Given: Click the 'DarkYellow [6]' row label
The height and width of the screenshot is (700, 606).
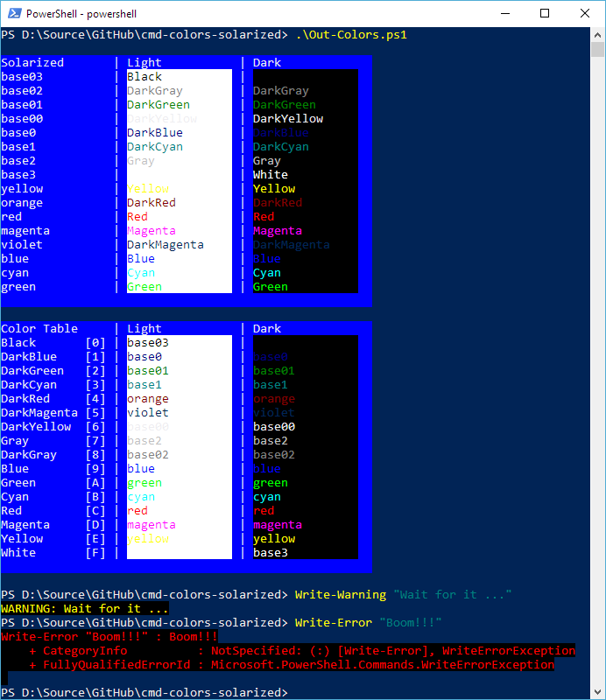Looking at the screenshot, I should (x=53, y=427).
